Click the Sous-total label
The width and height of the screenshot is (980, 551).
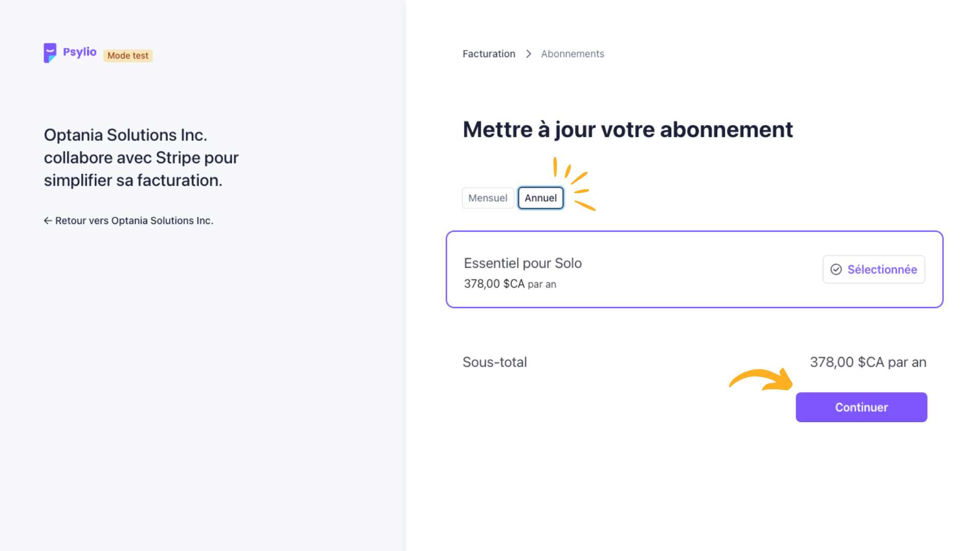tap(495, 362)
